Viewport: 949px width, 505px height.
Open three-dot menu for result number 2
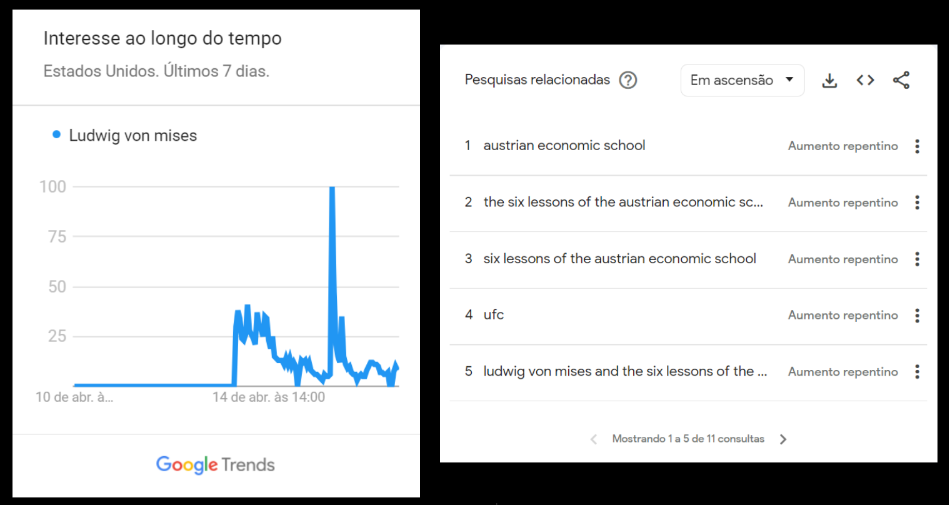(x=917, y=202)
